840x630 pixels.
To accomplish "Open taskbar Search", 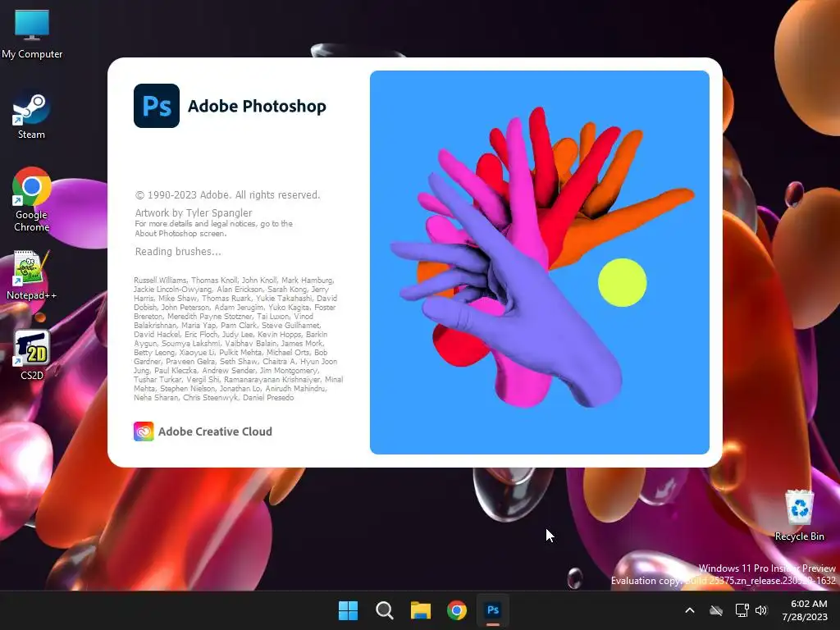I will [x=384, y=610].
